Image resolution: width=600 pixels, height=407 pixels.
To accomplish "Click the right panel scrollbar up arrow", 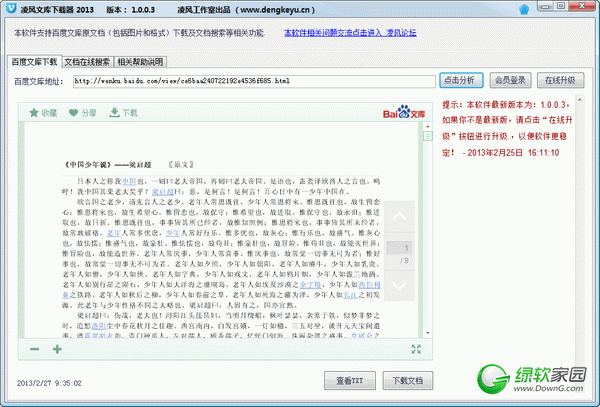I will [580, 100].
